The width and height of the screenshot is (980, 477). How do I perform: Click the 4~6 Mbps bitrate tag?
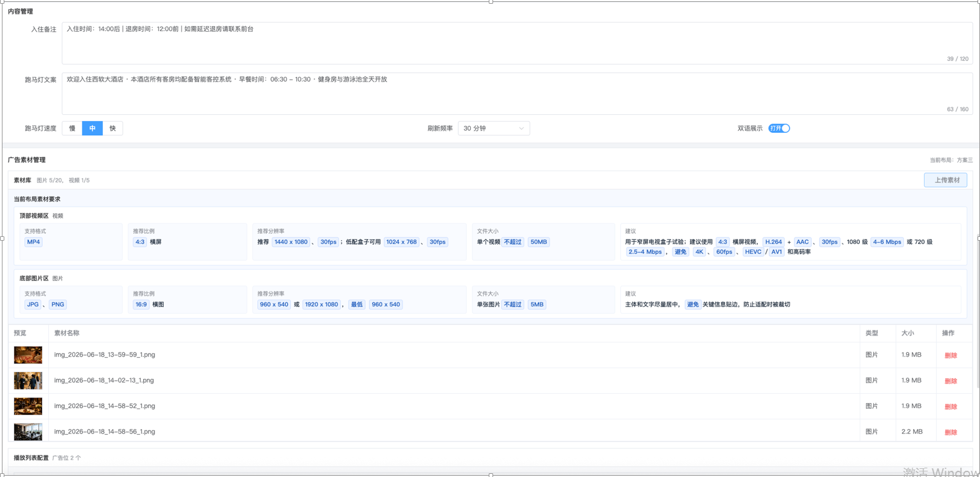(x=887, y=242)
